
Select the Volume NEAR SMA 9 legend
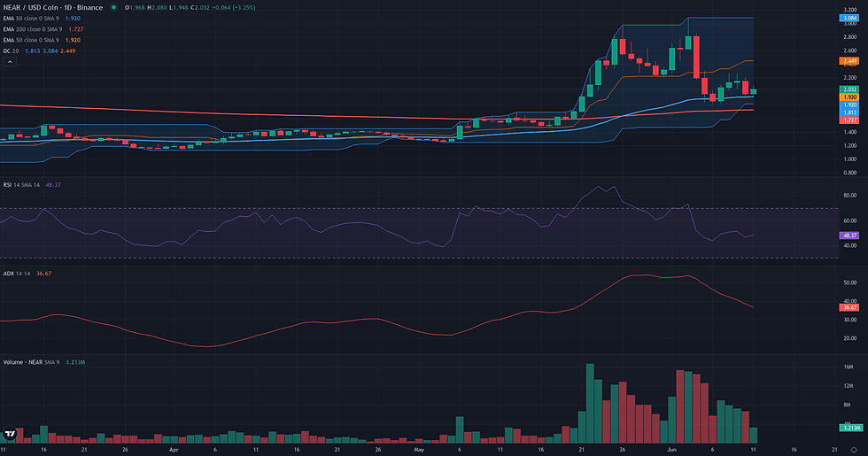43,362
